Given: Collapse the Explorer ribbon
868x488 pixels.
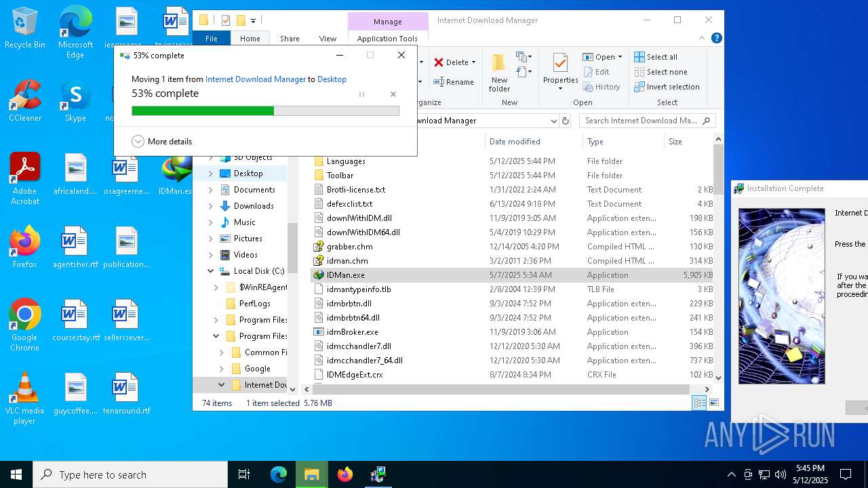Looking at the screenshot, I should tap(703, 39).
